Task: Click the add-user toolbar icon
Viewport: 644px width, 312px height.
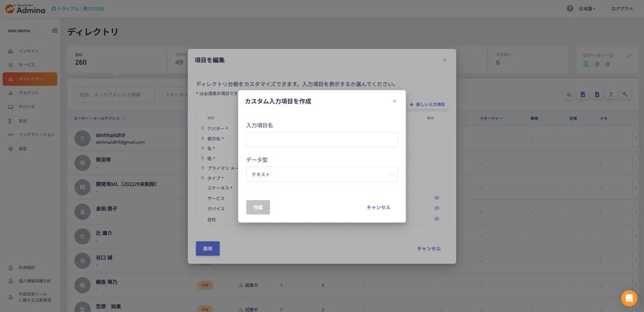Action: 569,95
